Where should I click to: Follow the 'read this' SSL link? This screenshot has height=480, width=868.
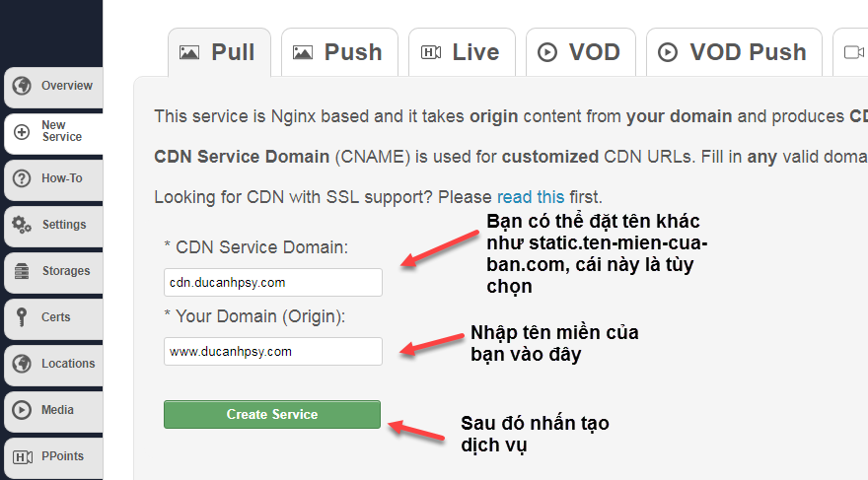[x=531, y=197]
